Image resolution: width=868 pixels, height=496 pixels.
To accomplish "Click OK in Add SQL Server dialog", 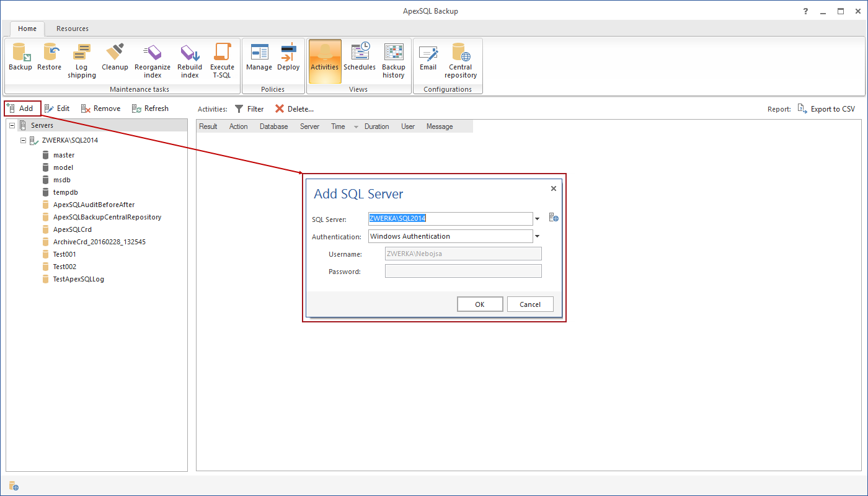I will pos(480,304).
